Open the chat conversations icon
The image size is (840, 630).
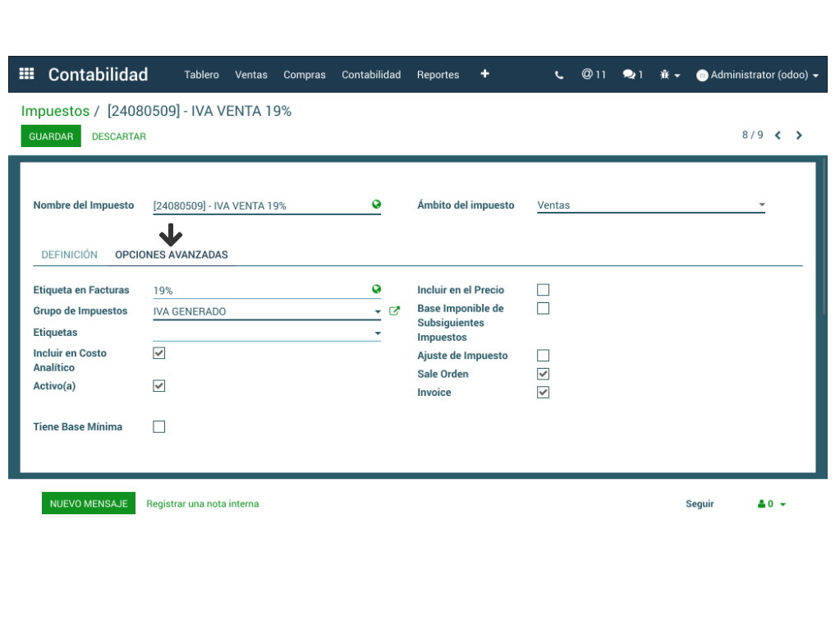pos(632,75)
